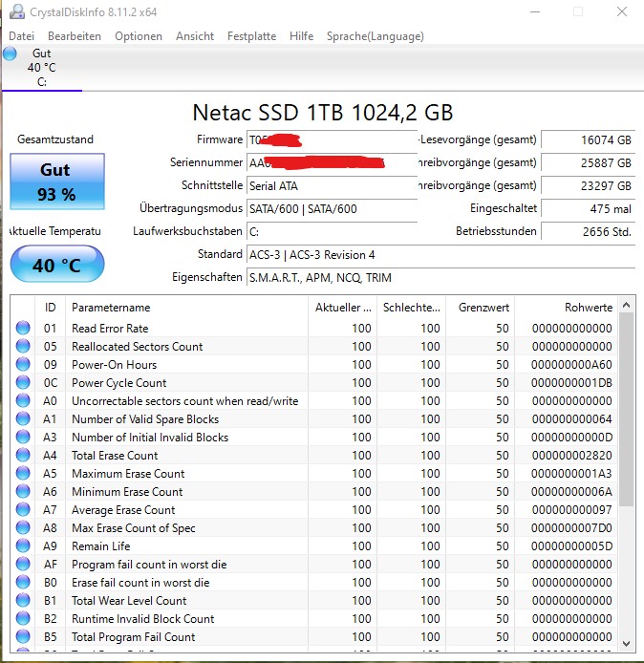Click the Parametername column header
This screenshot has width=644, height=663.
pos(187,308)
